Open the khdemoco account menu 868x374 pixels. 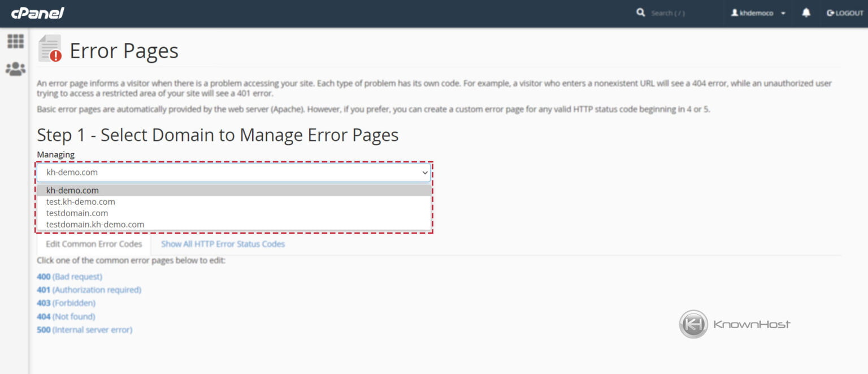click(758, 12)
